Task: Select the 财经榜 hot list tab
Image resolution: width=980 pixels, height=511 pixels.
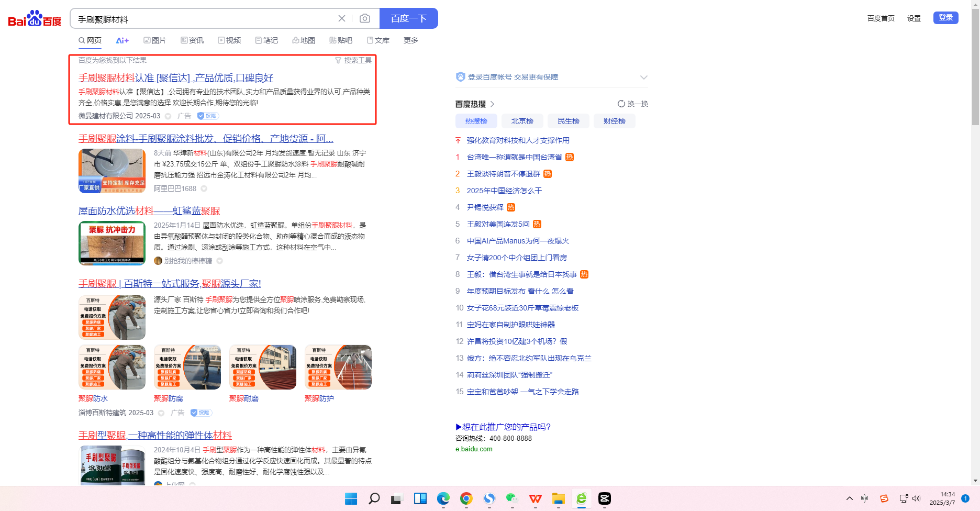Action: click(x=615, y=121)
